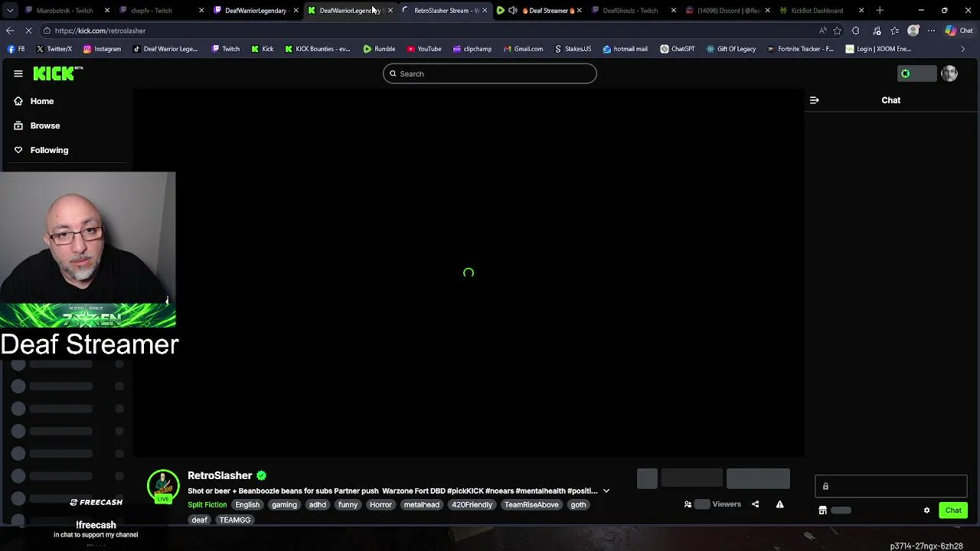Open the Gift Of Legacy bookmark

click(x=731, y=49)
